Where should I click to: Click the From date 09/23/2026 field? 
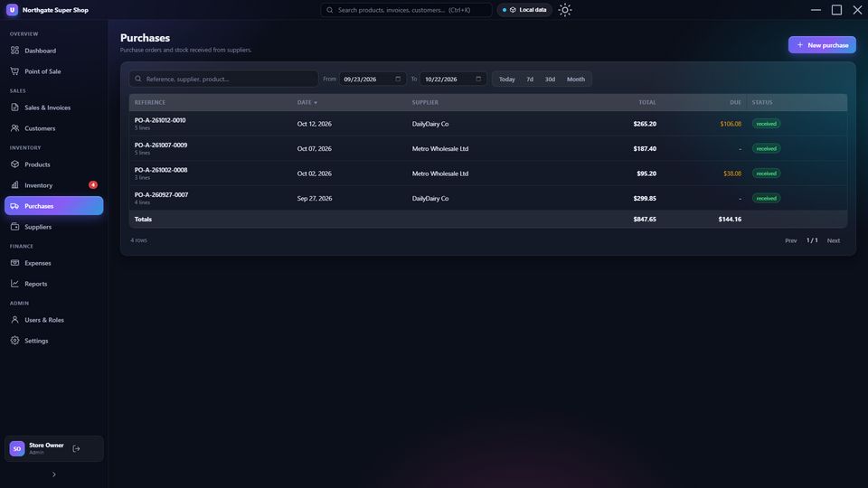point(373,80)
